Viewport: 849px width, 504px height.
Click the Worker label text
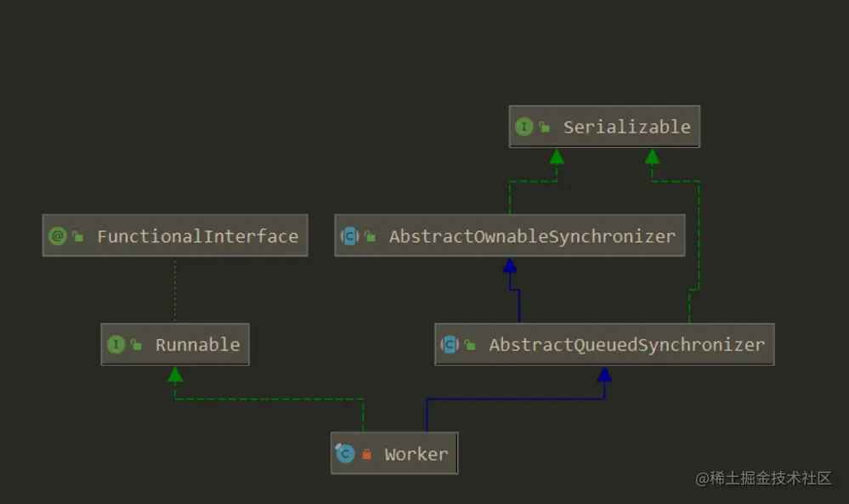[416, 454]
